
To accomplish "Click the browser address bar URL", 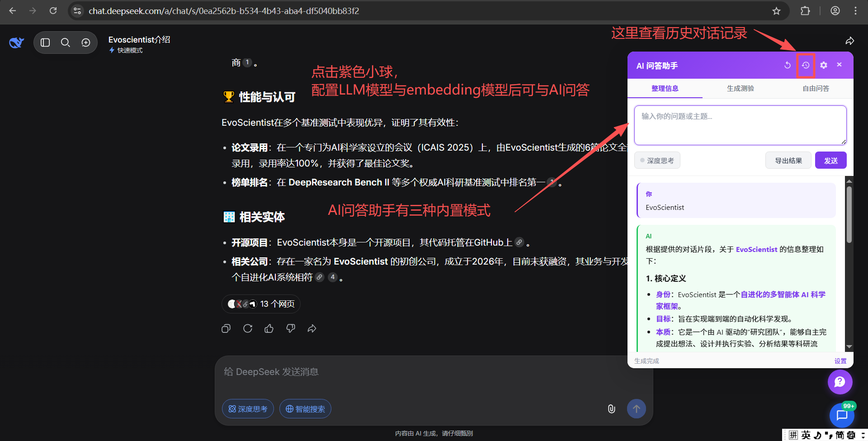I will click(x=224, y=11).
